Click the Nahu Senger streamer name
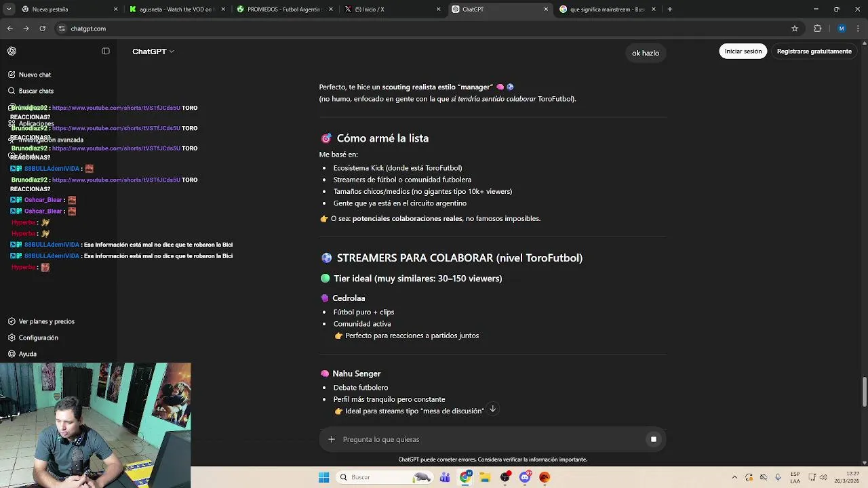Screen dimensions: 868x488 coord(356,373)
